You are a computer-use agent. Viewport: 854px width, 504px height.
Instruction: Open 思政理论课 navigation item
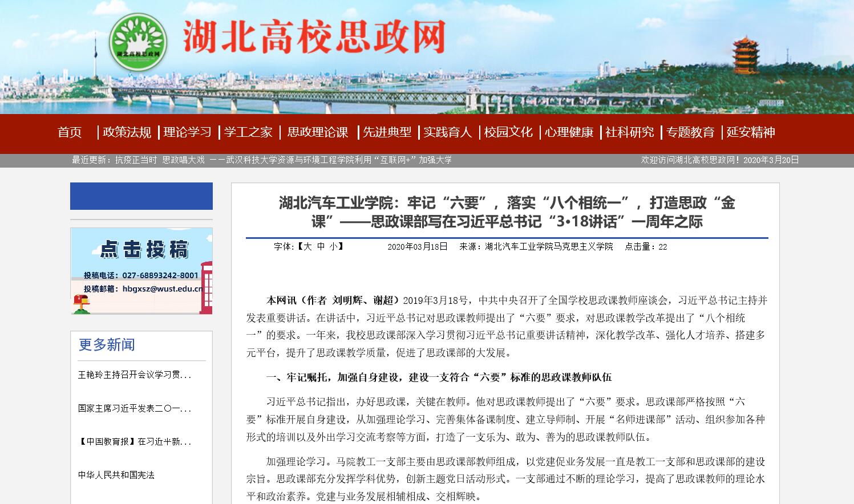[318, 132]
